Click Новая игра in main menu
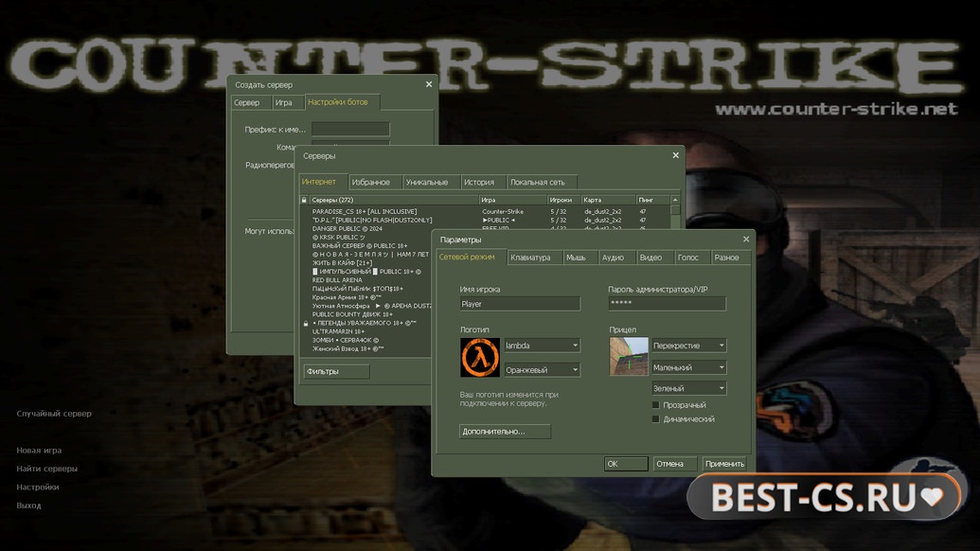Image resolution: width=980 pixels, height=551 pixels. (39, 451)
